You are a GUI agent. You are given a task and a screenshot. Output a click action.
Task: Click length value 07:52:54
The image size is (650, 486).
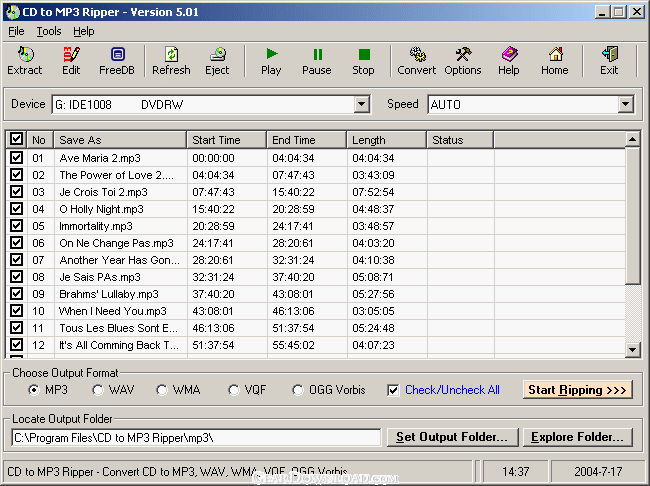pos(373,192)
